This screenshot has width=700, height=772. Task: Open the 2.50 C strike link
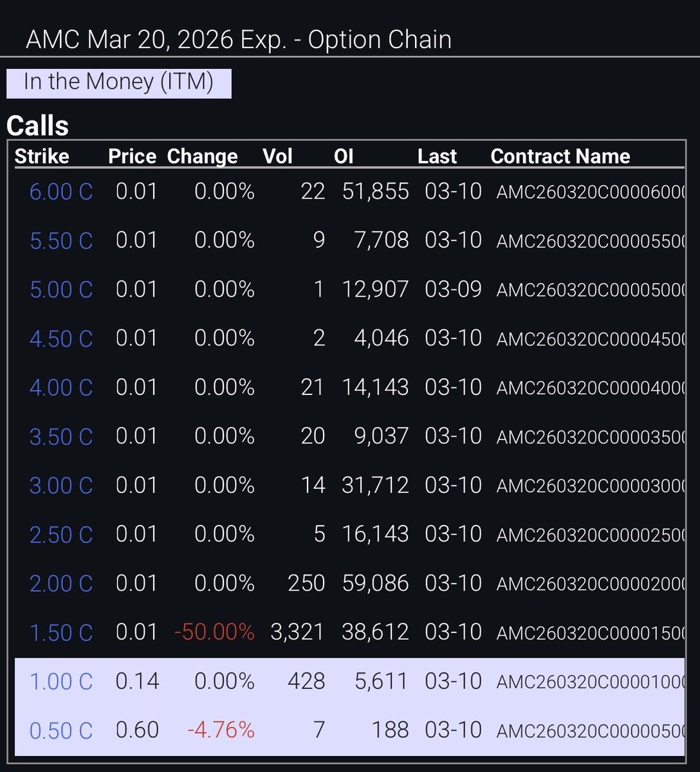tap(61, 535)
